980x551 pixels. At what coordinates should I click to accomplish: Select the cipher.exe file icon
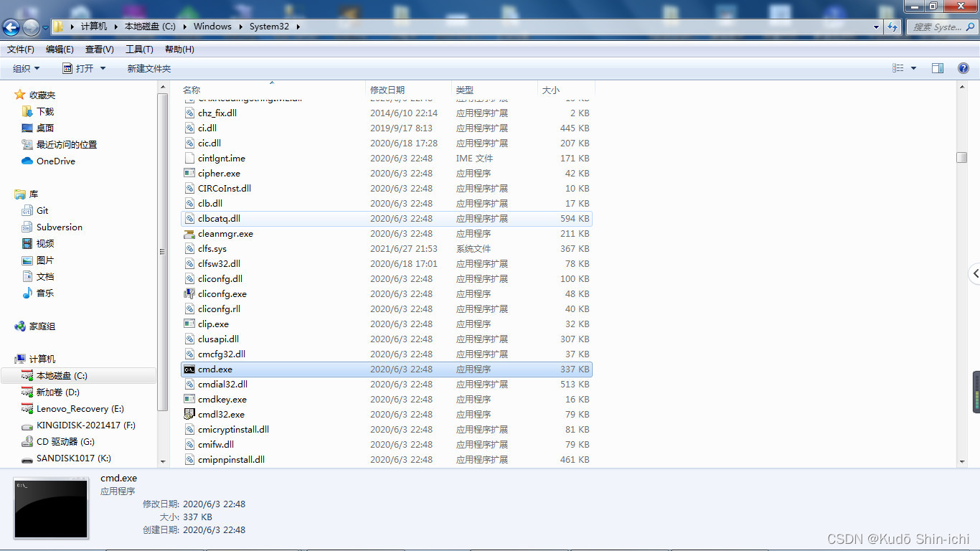coord(189,174)
